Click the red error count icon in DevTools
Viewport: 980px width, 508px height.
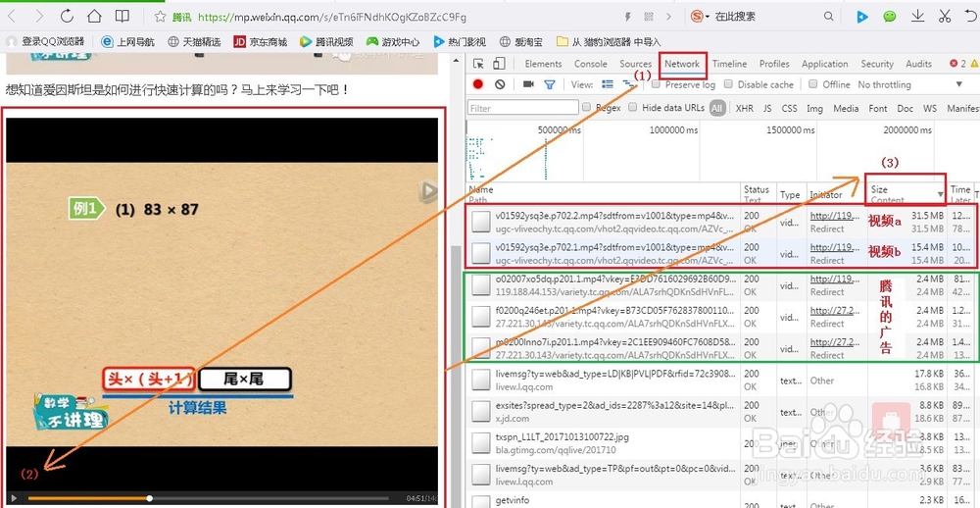pos(954,64)
